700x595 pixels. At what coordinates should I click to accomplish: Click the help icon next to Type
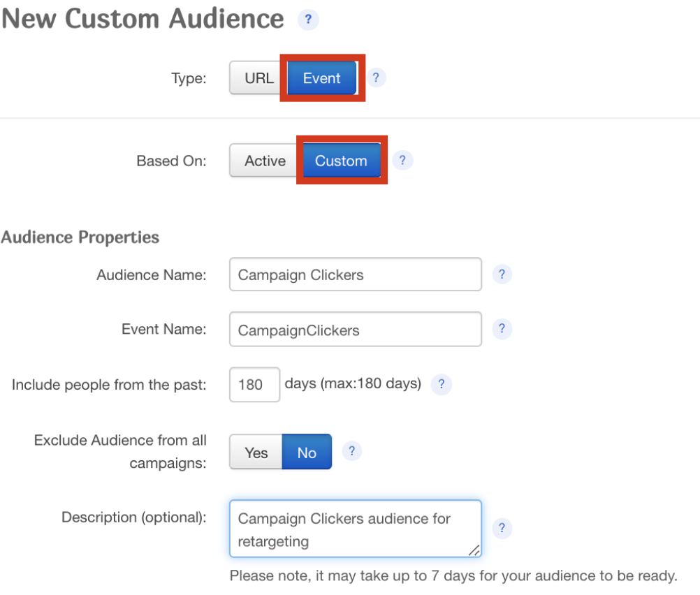click(x=376, y=78)
